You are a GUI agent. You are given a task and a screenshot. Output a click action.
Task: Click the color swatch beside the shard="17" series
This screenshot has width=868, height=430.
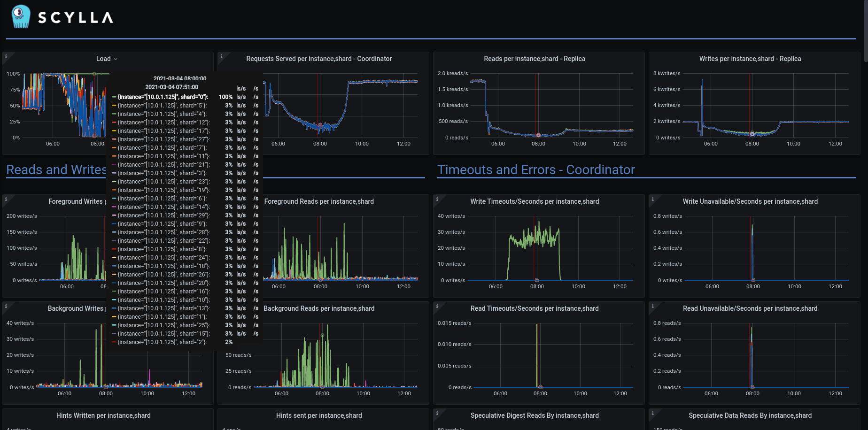[x=114, y=131]
